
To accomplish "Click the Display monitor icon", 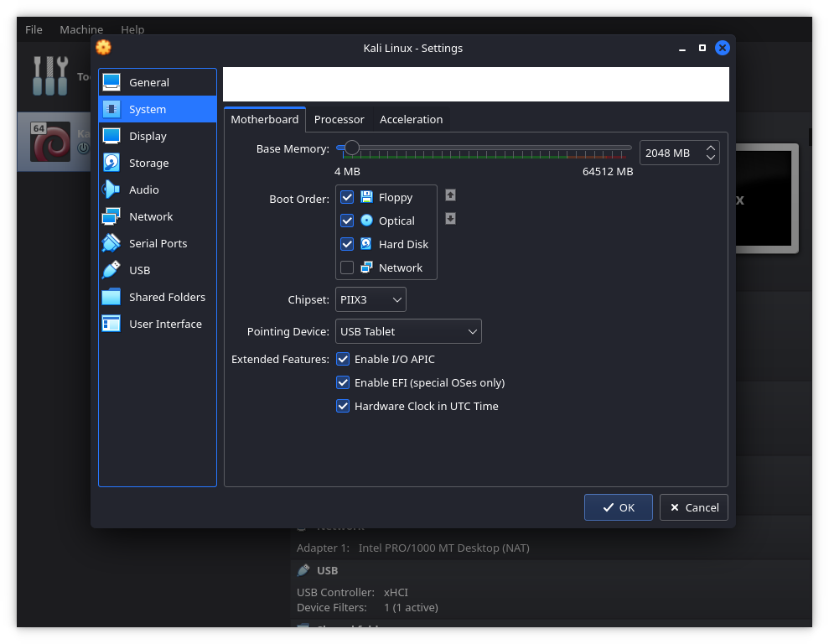I will pos(111,136).
